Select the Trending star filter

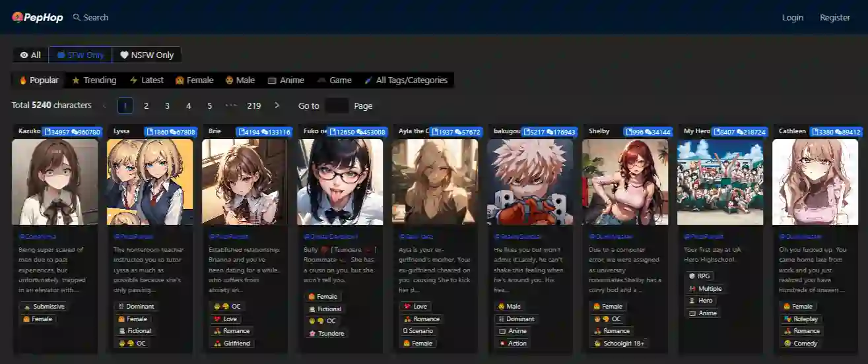(94, 80)
